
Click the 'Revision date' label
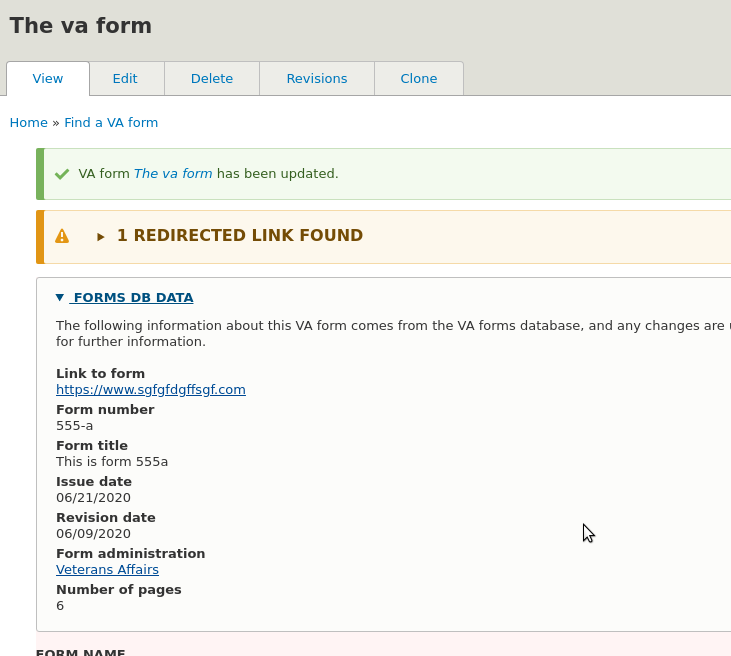(106, 517)
